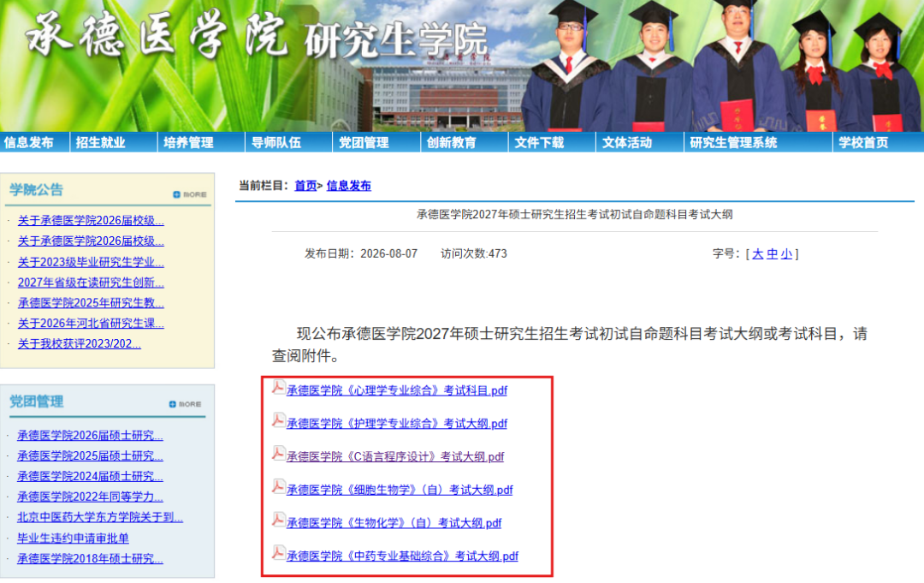
Task: Select the 创新教育 menu item
Action: 452,143
